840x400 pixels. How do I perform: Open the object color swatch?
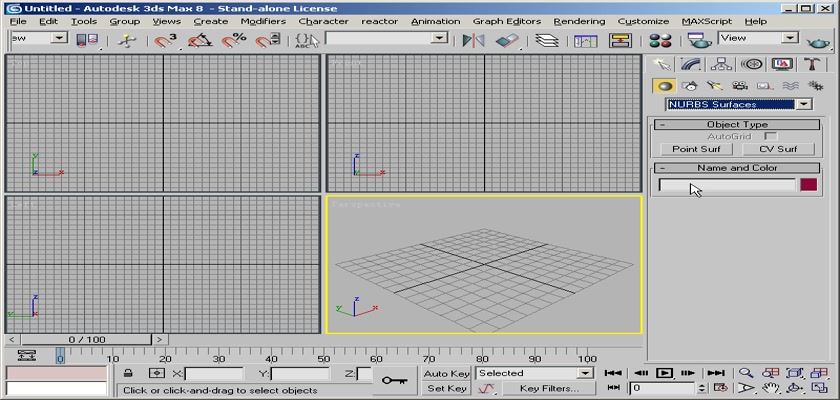[808, 185]
